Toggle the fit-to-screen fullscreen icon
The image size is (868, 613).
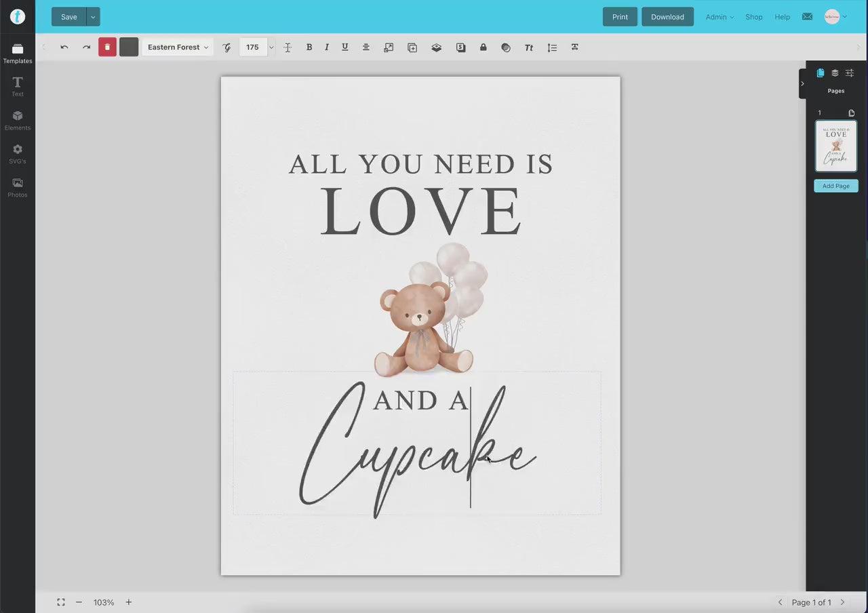[x=61, y=602]
